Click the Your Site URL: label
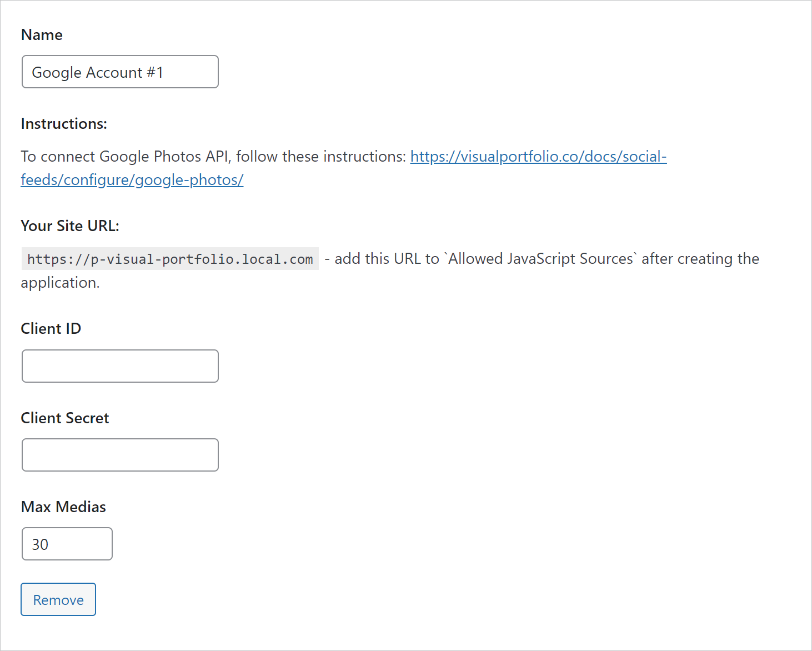 click(x=70, y=226)
